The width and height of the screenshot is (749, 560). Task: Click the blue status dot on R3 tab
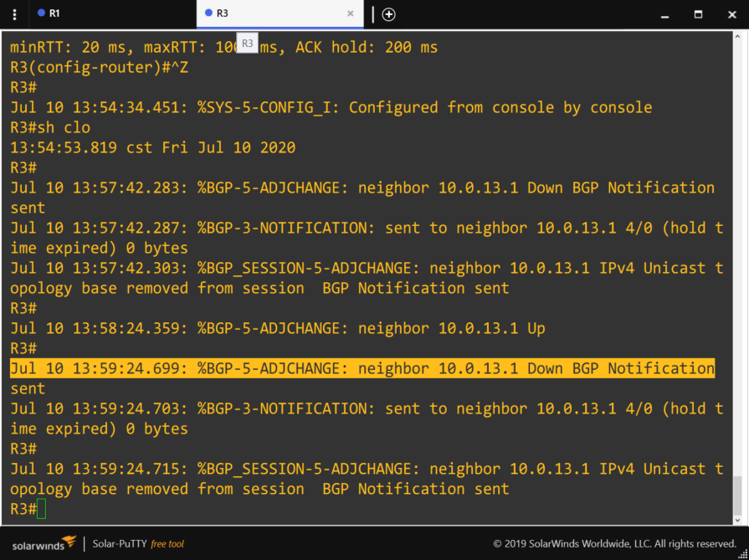pos(208,13)
